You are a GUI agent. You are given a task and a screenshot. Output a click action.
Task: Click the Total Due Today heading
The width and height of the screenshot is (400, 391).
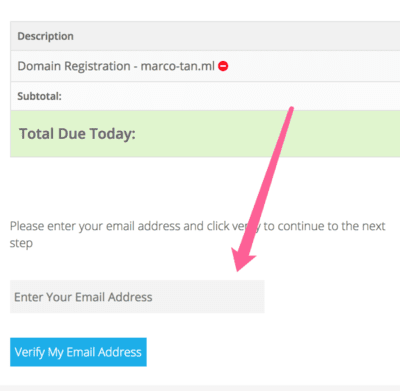pyautogui.click(x=77, y=134)
